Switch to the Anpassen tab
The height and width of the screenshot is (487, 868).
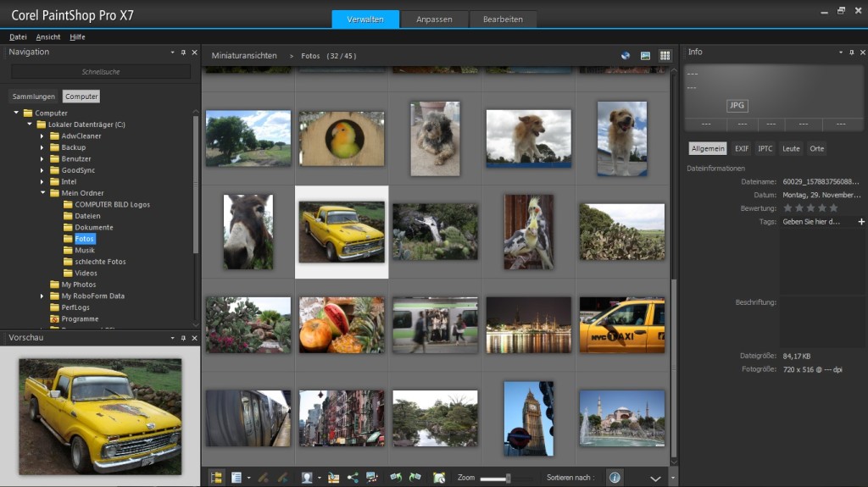tap(434, 19)
